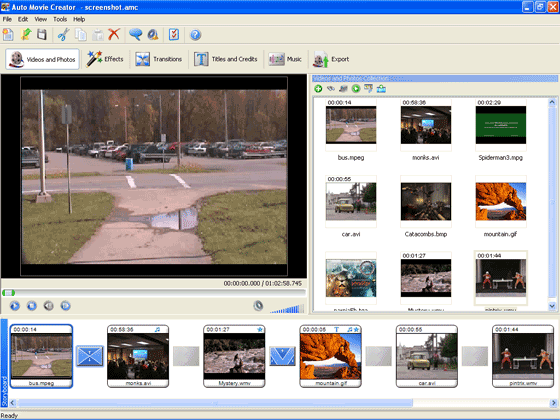
Task: Play the preview video
Action: tap(15, 306)
